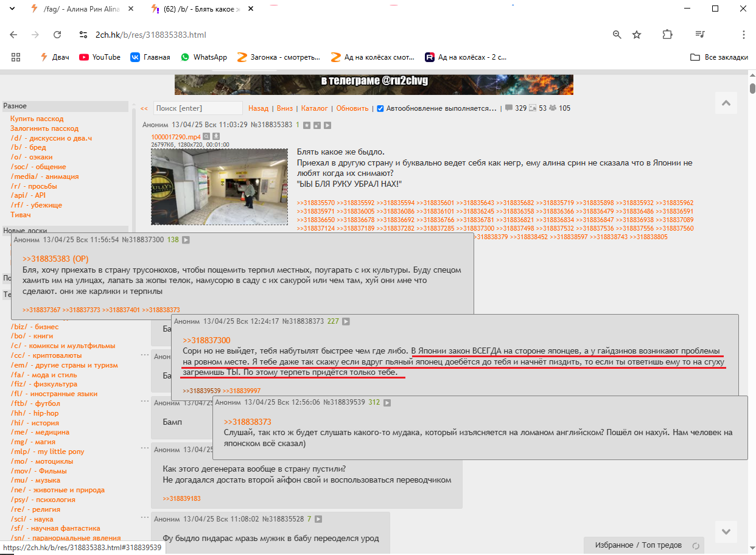Open the apps grid in bookmarks bar
Screen dimensions: 756x555
coord(16,57)
